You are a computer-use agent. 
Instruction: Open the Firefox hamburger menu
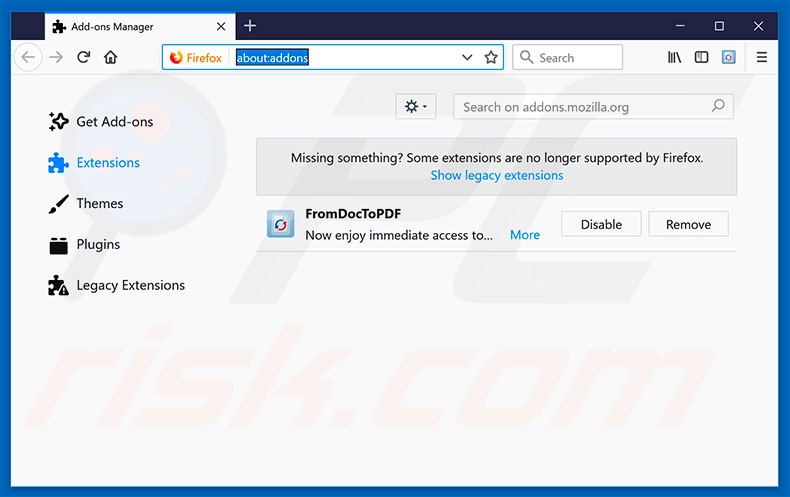[x=762, y=57]
